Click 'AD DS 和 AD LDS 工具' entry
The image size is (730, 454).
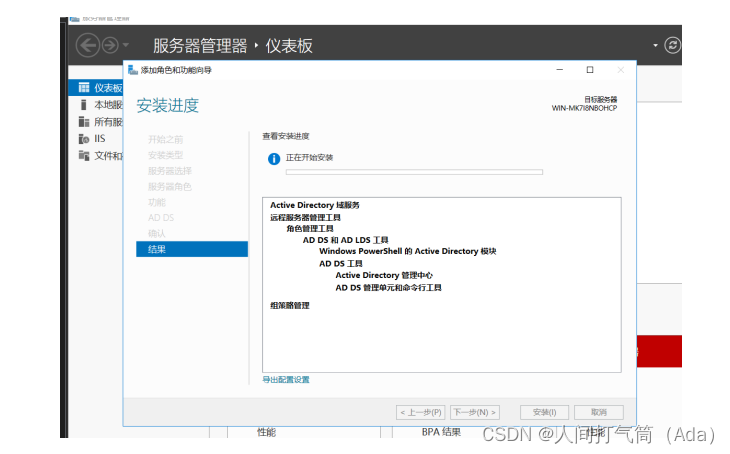pos(345,240)
